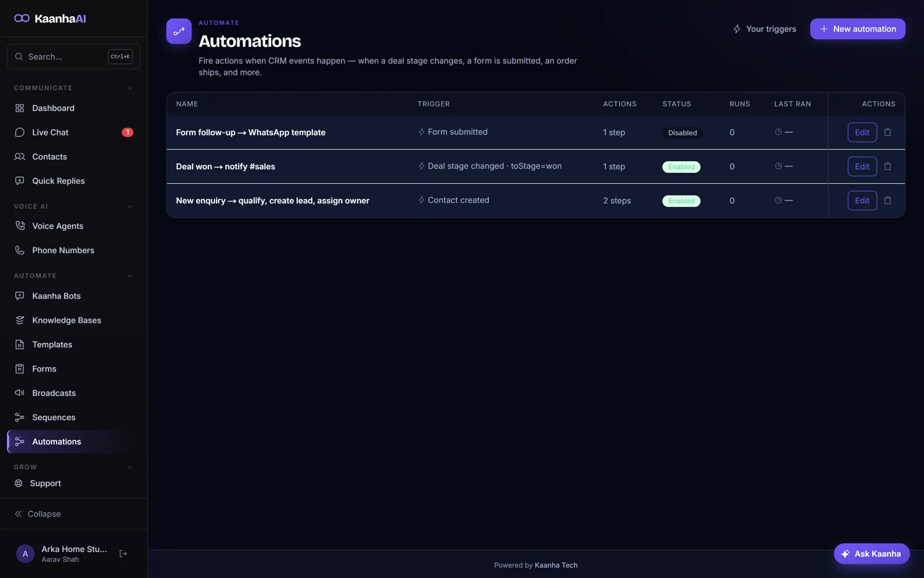924x578 pixels.
Task: Follow the Kaanha Tech footer link
Action: click(556, 565)
